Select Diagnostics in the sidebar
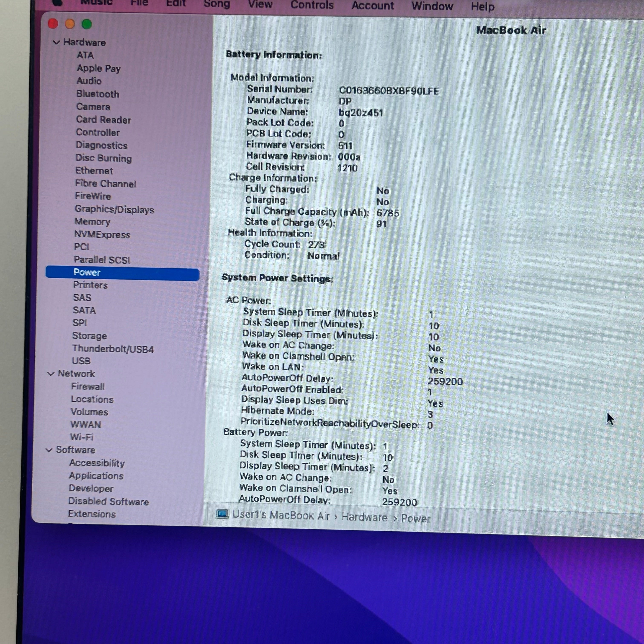Viewport: 644px width, 644px height. [101, 145]
